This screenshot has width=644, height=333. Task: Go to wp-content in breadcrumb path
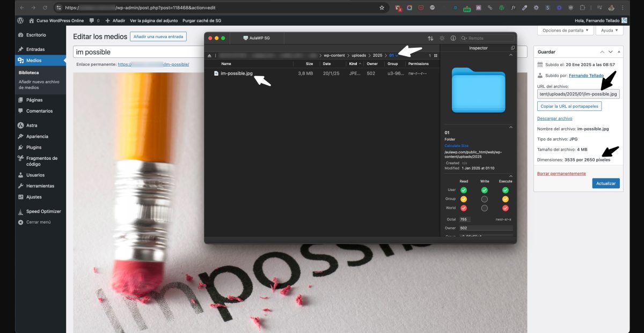[x=333, y=55]
